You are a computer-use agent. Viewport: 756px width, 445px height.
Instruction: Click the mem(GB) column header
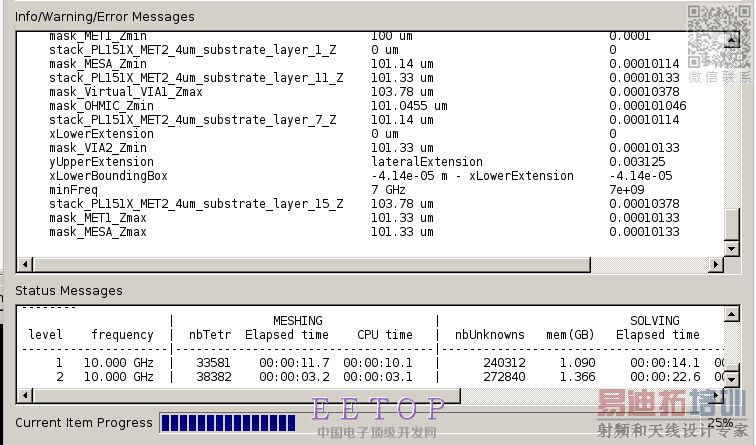click(x=570, y=335)
